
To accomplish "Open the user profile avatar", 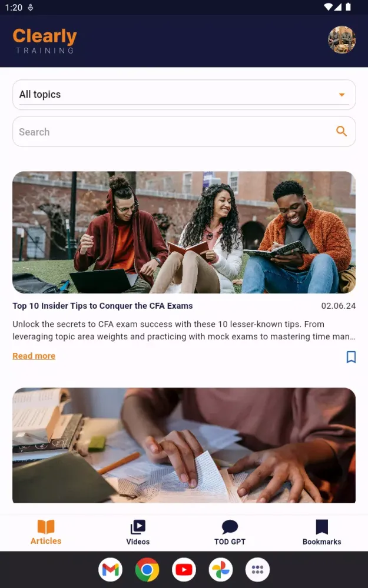I will pos(342,40).
